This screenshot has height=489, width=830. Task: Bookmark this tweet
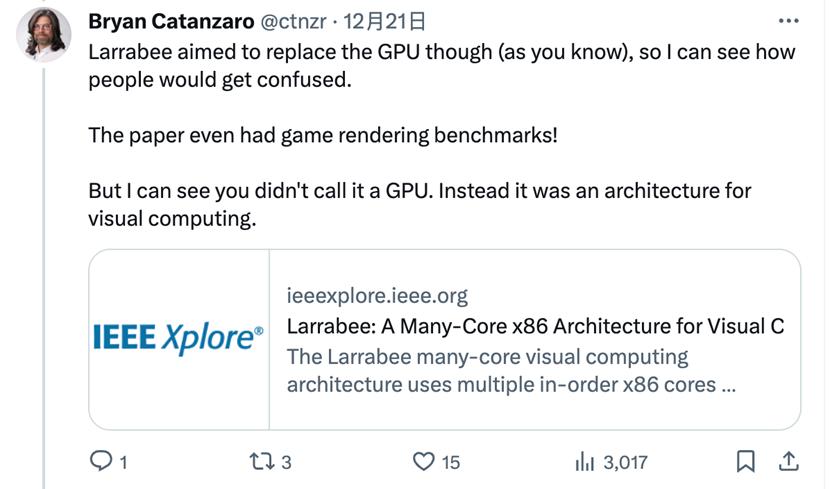745,461
